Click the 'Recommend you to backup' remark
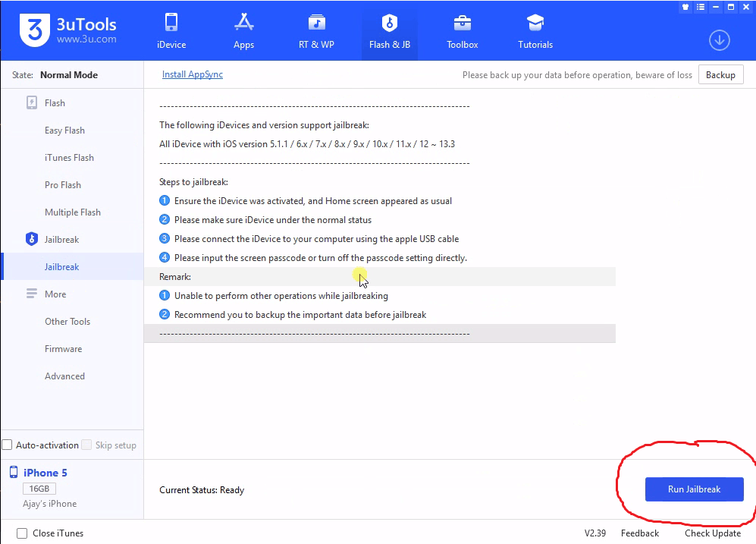 tap(300, 314)
